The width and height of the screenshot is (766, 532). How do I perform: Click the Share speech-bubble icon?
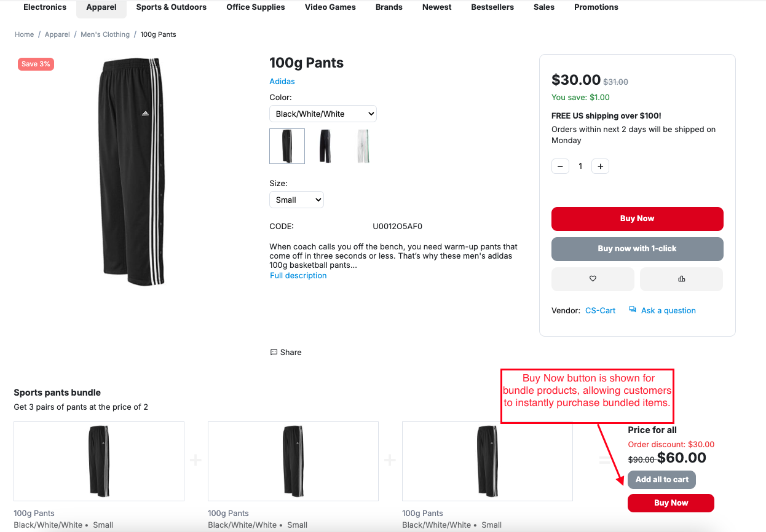click(x=274, y=353)
